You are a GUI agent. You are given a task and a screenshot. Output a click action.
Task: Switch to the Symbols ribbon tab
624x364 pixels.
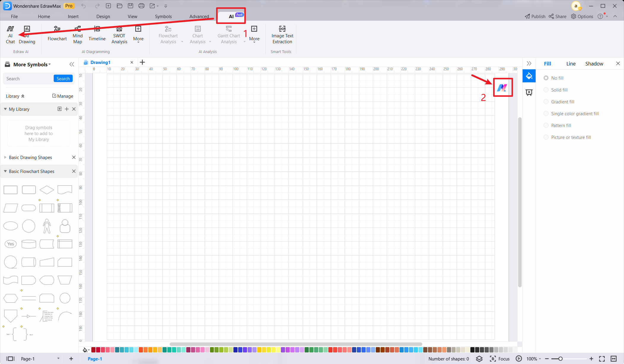pyautogui.click(x=163, y=16)
